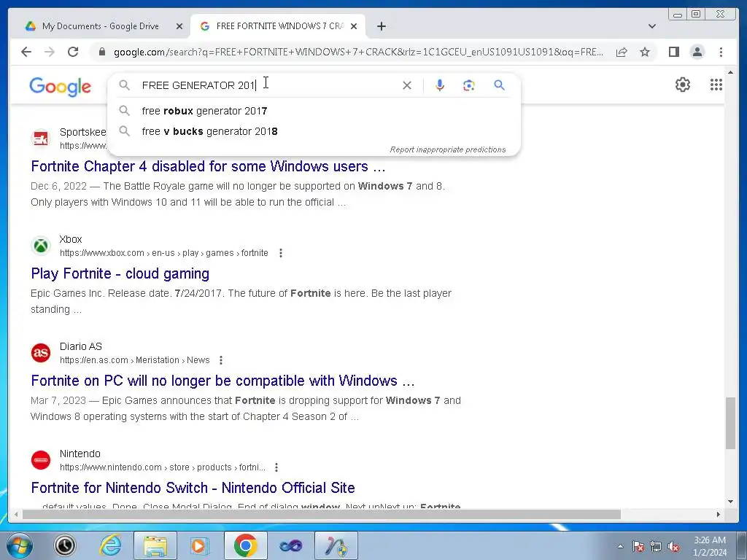Viewport: 747px width, 560px height.
Task: Click the network tray icon
Action: click(x=656, y=547)
